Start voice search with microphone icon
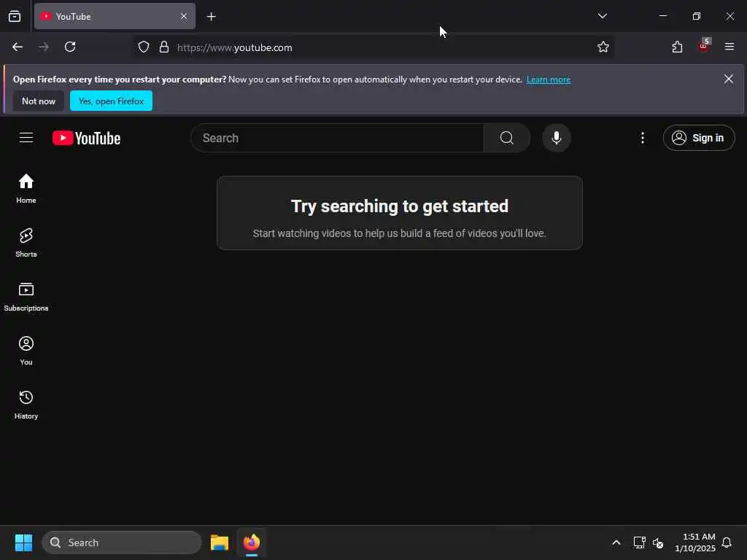This screenshot has width=747, height=560. coord(556,138)
